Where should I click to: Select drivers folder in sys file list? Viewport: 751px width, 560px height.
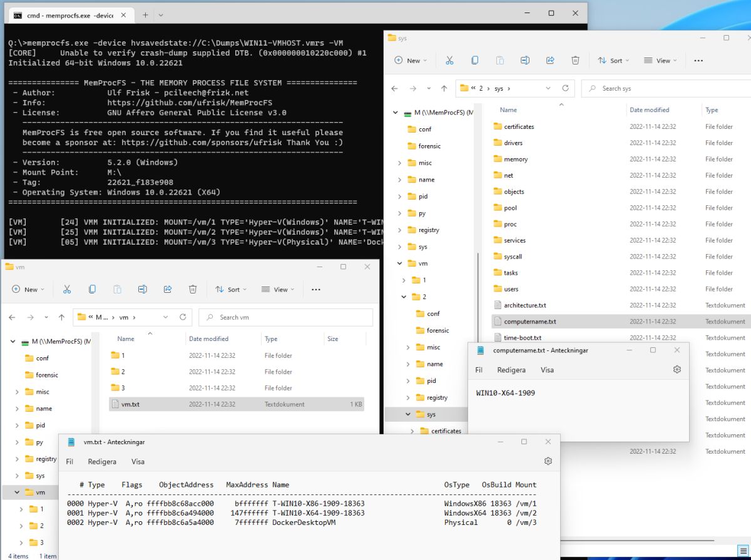(513, 143)
